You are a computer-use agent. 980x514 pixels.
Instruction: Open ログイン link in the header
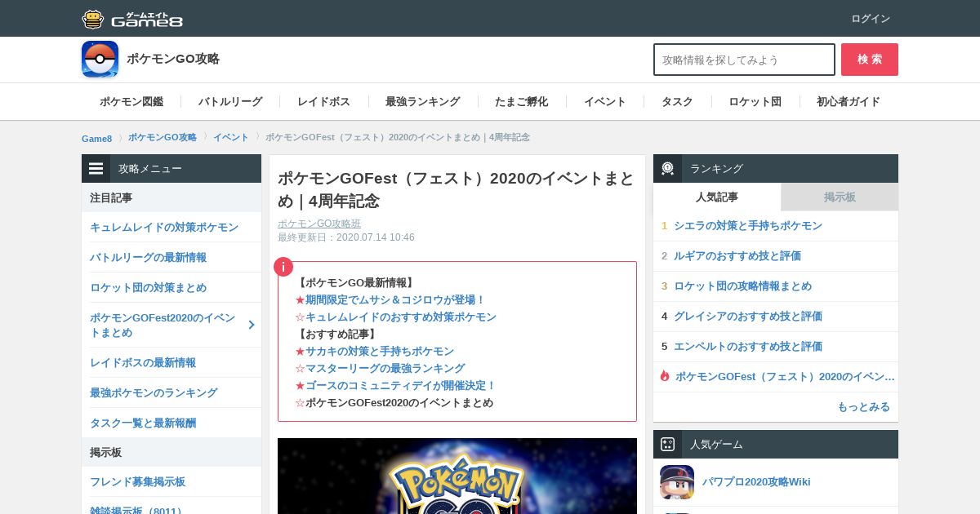[x=871, y=19]
